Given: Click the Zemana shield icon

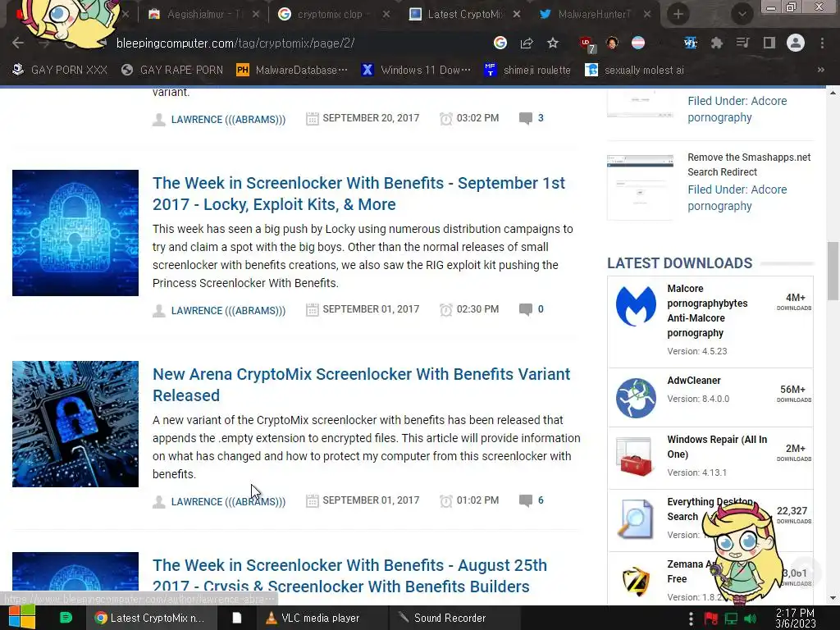Looking at the screenshot, I should (636, 581).
